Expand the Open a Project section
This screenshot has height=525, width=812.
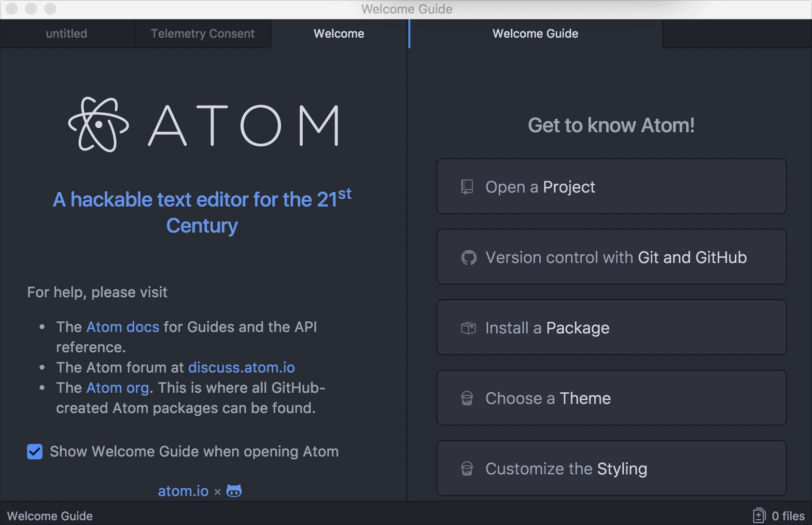coord(611,187)
